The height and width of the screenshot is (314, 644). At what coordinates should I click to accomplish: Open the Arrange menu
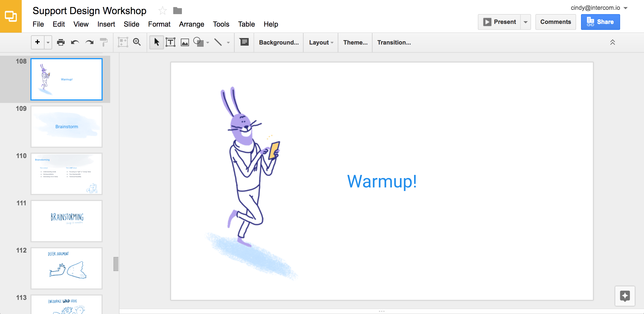(x=191, y=24)
